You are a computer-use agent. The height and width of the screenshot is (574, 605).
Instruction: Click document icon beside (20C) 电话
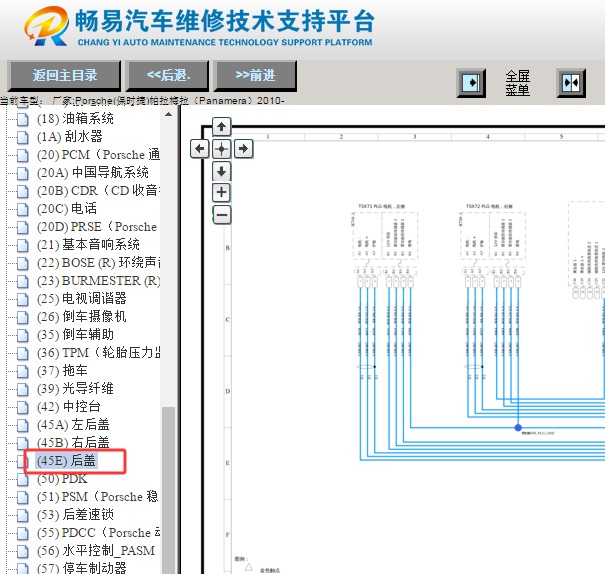click(x=23, y=209)
